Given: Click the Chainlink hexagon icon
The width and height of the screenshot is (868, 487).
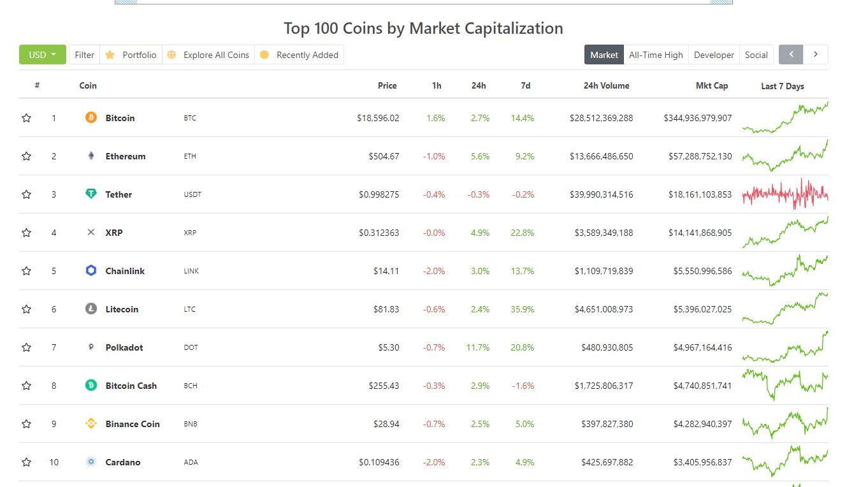Looking at the screenshot, I should click(x=91, y=270).
